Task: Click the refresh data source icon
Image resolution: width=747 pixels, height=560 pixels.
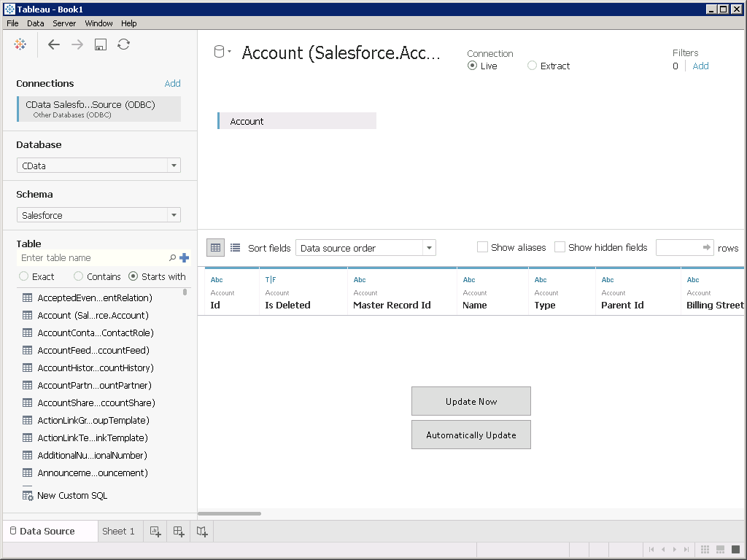Action: [x=124, y=44]
